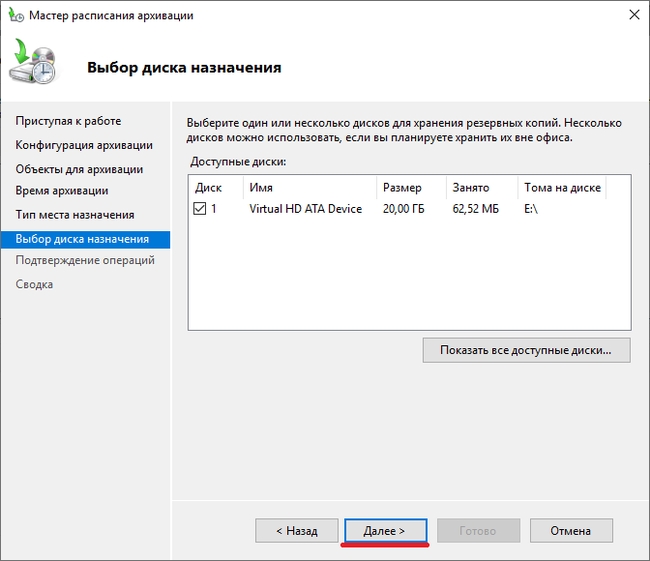Cancel the wizard with "Отмена"
This screenshot has height=561, width=650.
(570, 530)
